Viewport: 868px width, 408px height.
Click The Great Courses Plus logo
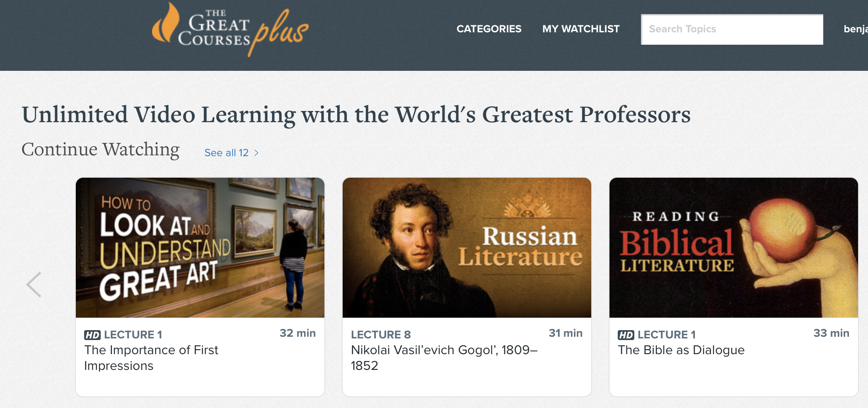tap(230, 30)
